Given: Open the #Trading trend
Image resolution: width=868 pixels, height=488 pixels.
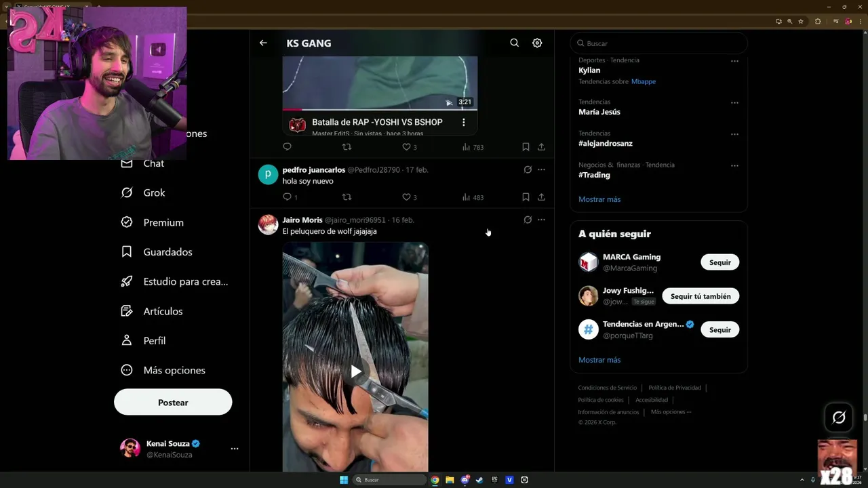Looking at the screenshot, I should tap(594, 175).
